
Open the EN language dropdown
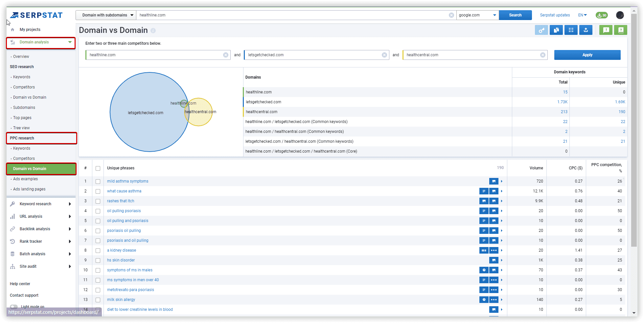583,15
